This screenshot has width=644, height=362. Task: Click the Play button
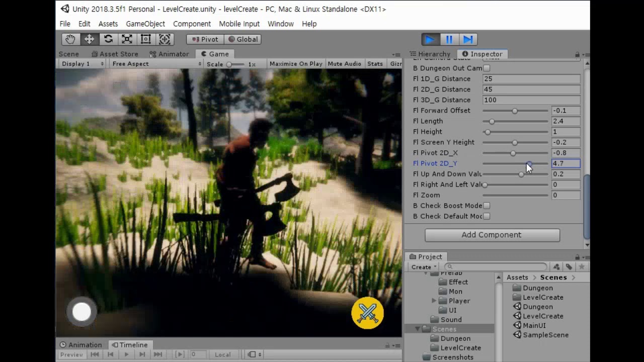(x=430, y=39)
